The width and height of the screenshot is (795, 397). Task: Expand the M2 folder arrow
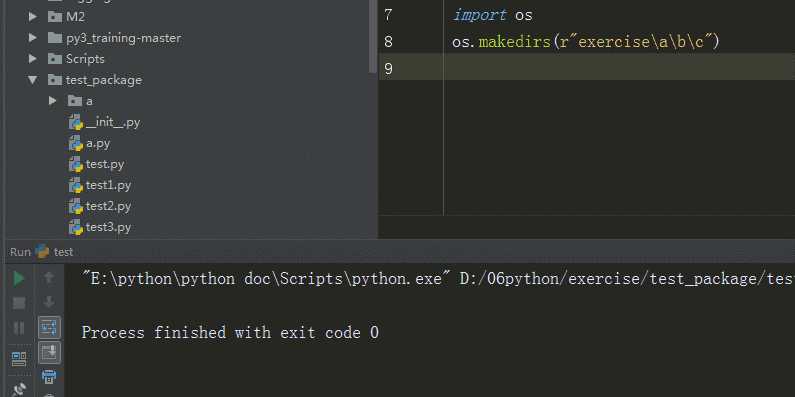33,17
